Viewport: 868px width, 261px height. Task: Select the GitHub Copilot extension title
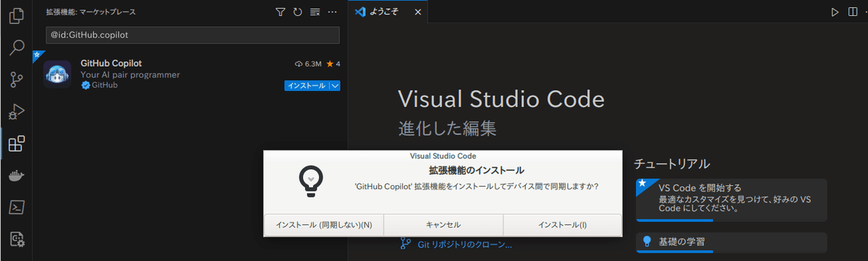pyautogui.click(x=111, y=63)
